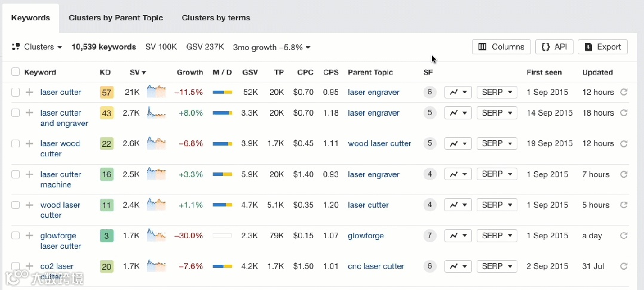Refresh the 'laser wood cutter' row

(624, 144)
